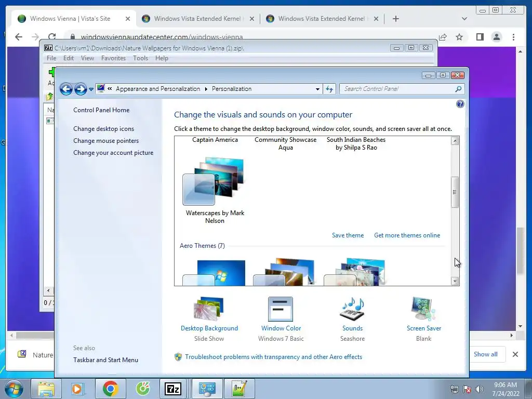
Task: Launch Windows Media Player from taskbar
Action: pos(77,389)
